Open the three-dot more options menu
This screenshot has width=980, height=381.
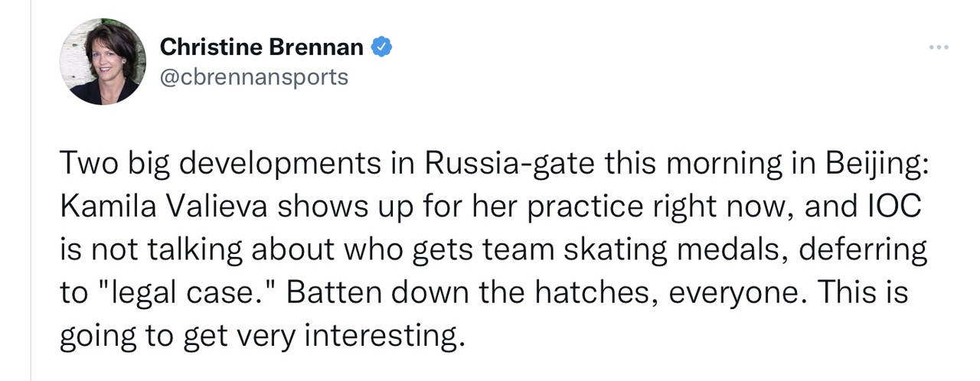939,47
